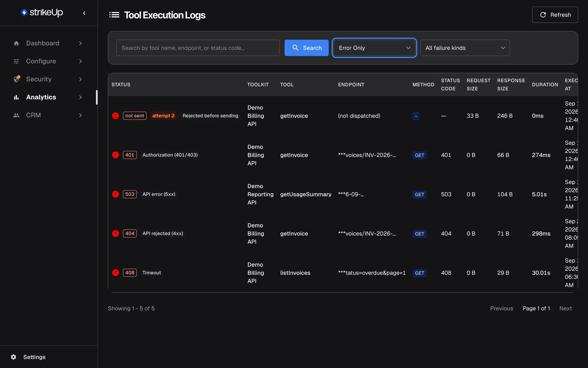Click the strikeUp logo
The image size is (588, 368).
tap(42, 13)
